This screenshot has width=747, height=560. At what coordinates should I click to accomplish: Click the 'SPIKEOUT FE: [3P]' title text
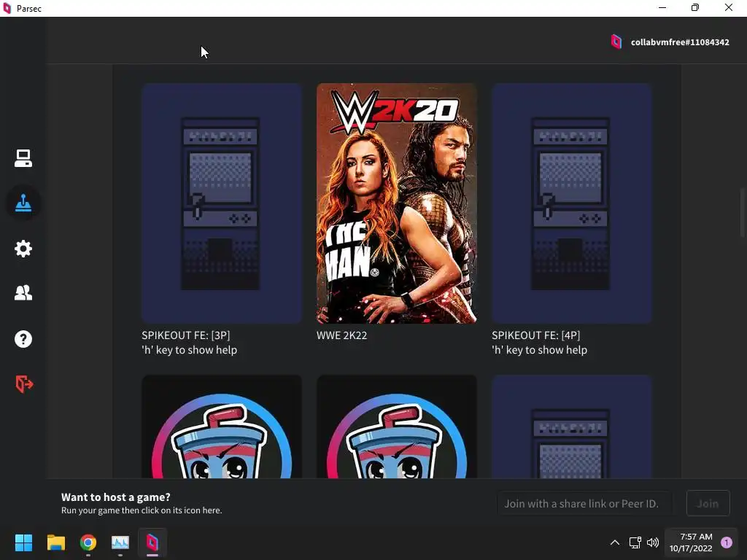click(x=186, y=335)
